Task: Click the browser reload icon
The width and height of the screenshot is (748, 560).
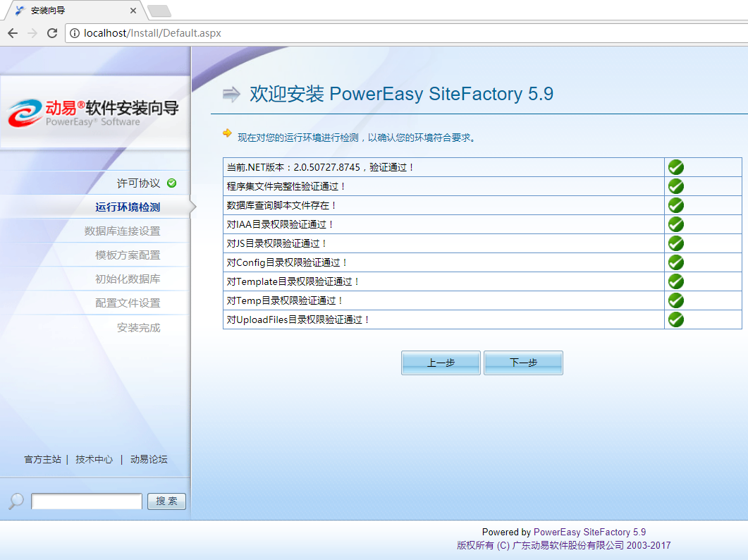Action: (x=51, y=33)
